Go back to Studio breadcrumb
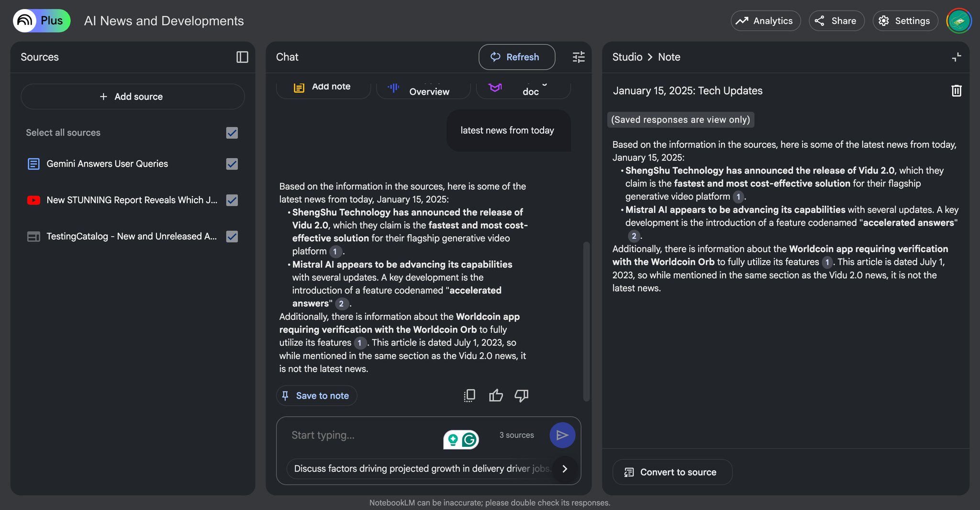The height and width of the screenshot is (510, 980). tap(627, 57)
